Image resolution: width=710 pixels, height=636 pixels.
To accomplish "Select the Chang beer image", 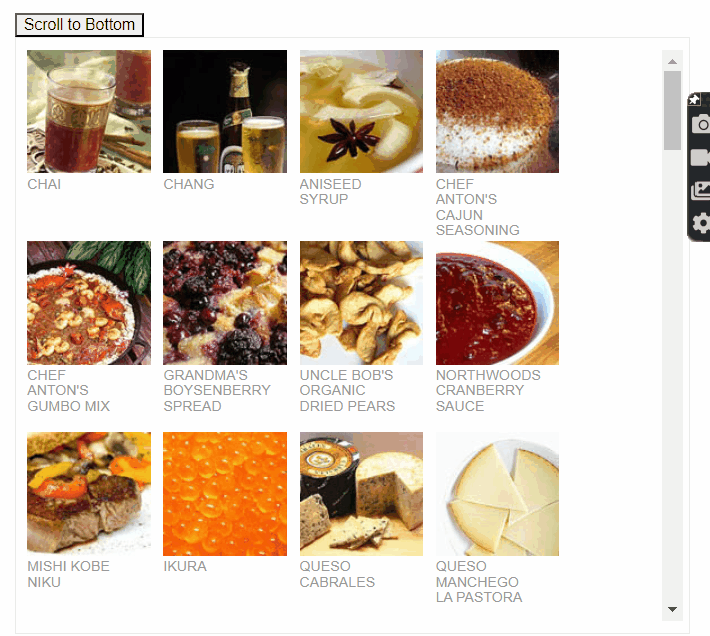I will click(x=225, y=111).
